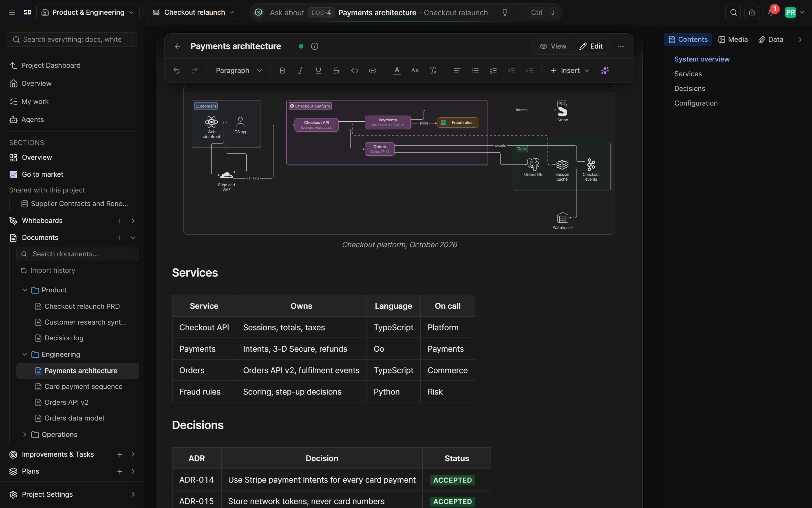Select the Contents tab

tap(688, 39)
